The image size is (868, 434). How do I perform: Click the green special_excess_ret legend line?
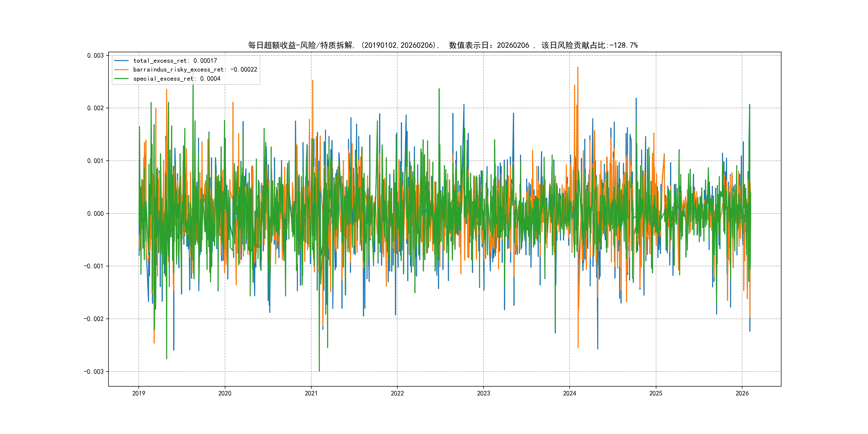pos(121,78)
